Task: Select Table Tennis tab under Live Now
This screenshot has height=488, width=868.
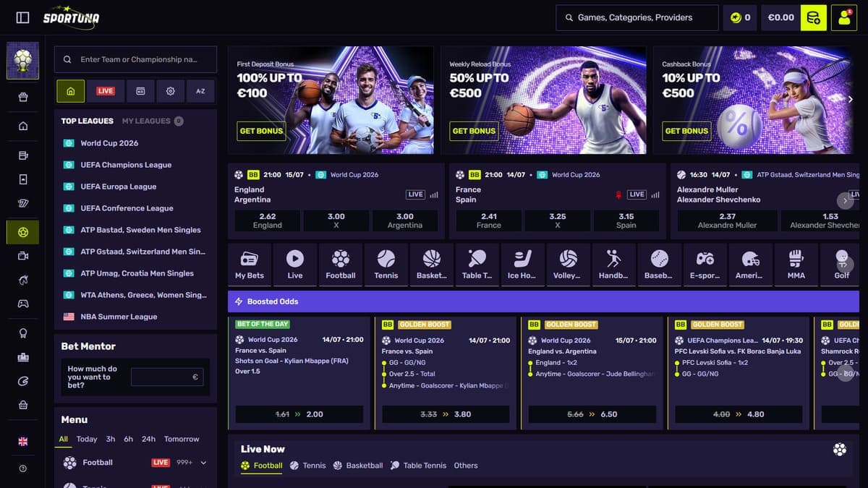Action: (419, 466)
